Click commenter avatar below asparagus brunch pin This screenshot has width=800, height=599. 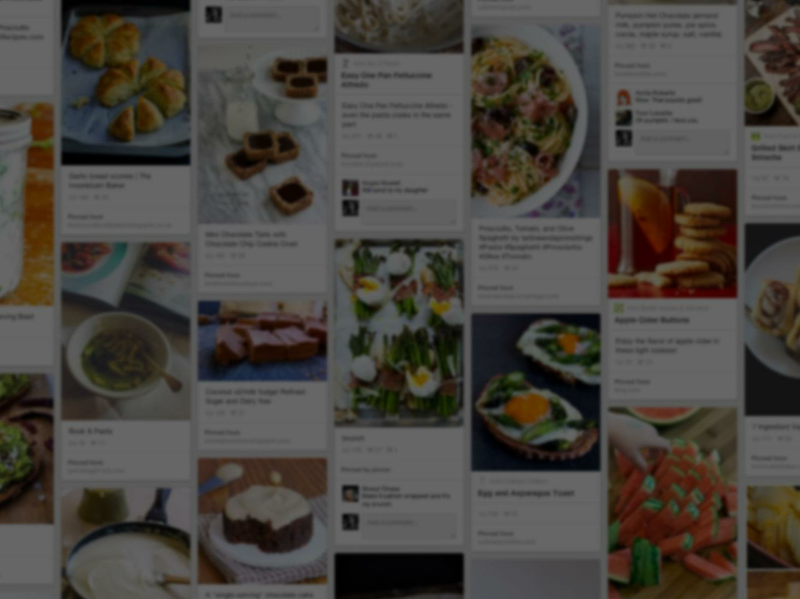[x=350, y=493]
